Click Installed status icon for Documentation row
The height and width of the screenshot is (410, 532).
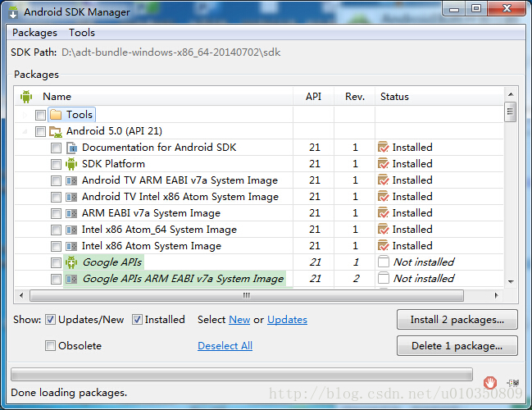tap(383, 148)
